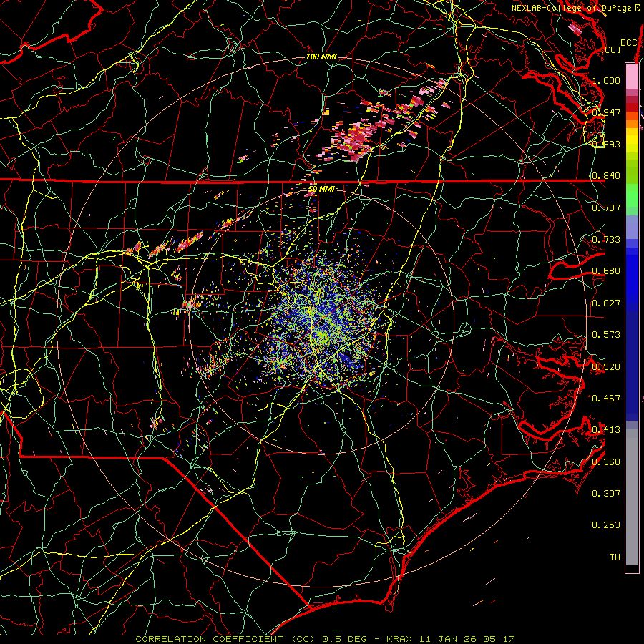The image size is (644, 644).
Task: Pick the gray segment of the color bar
Action: [x=632, y=497]
